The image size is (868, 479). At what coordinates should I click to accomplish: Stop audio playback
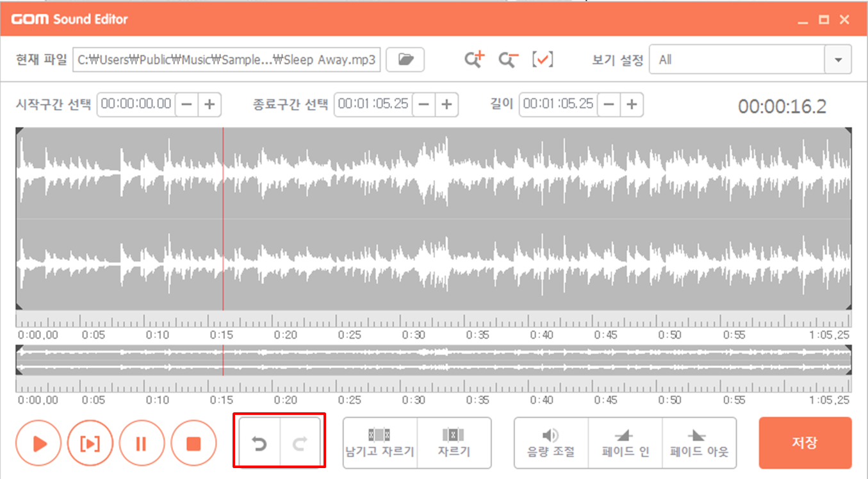[193, 442]
